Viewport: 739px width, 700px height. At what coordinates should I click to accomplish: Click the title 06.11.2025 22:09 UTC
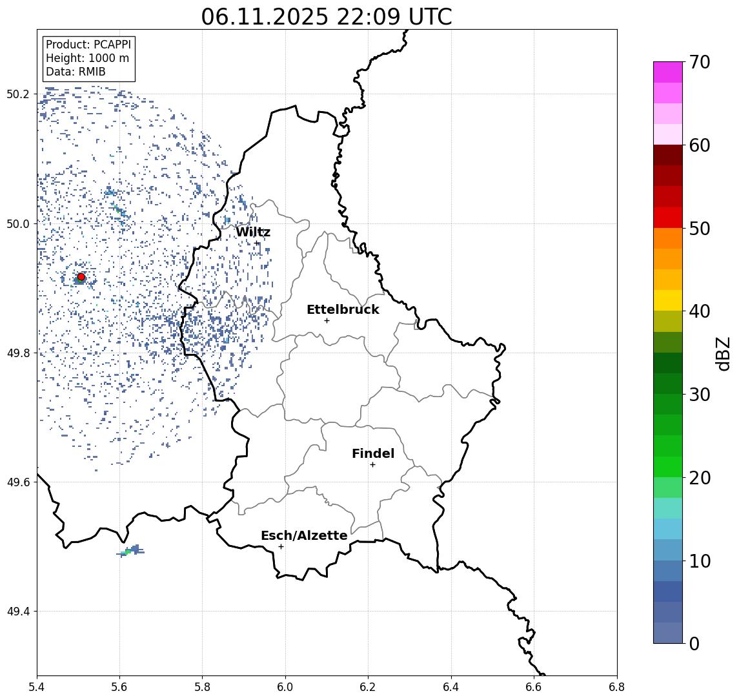tap(327, 17)
